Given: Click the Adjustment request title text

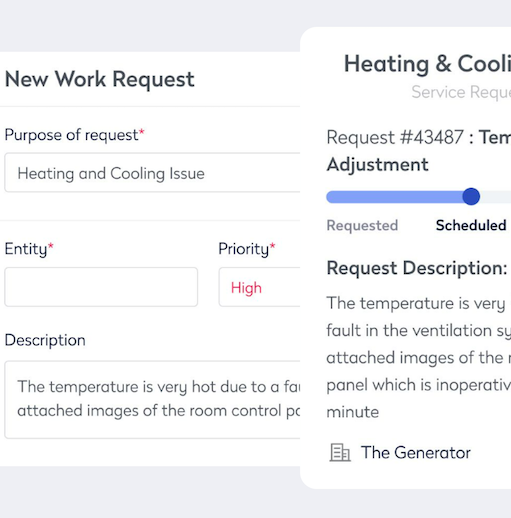Looking at the screenshot, I should coord(377,165).
